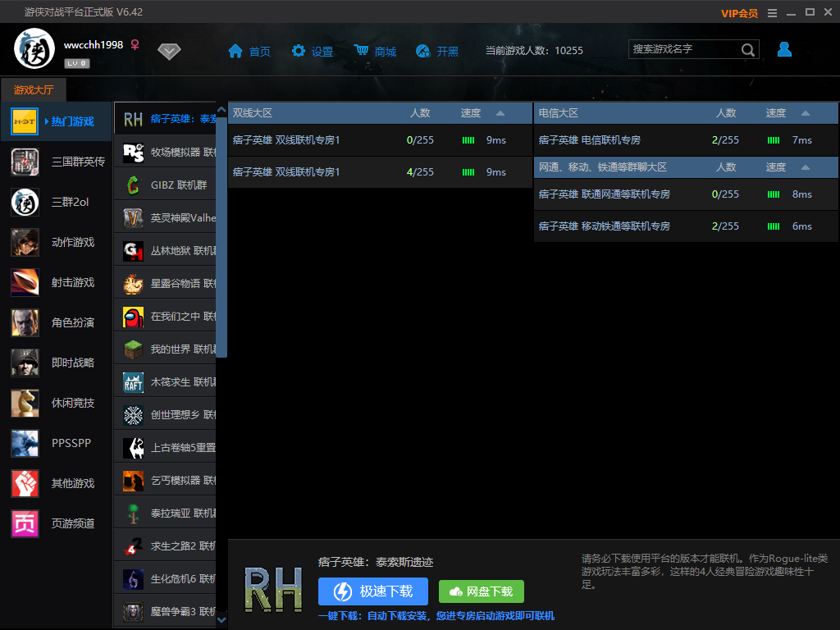This screenshot has height=630, width=840.
Task: Open the 其他游戏 fist icon
Action: pyautogui.click(x=25, y=483)
